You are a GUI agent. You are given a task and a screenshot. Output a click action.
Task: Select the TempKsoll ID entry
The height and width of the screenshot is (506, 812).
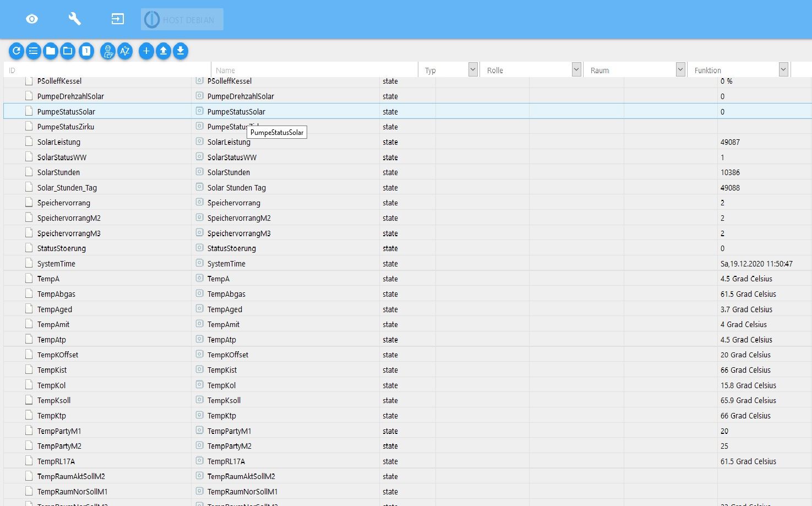point(54,400)
